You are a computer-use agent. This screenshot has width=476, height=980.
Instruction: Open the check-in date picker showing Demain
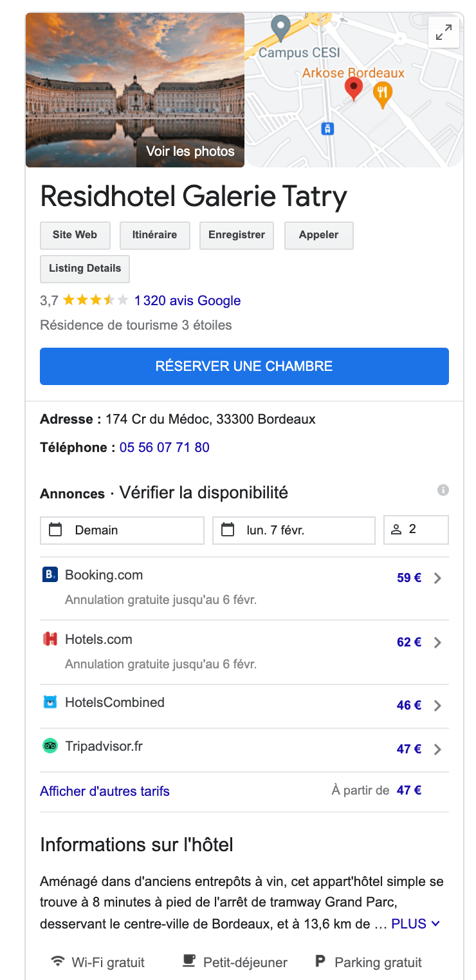(x=122, y=530)
